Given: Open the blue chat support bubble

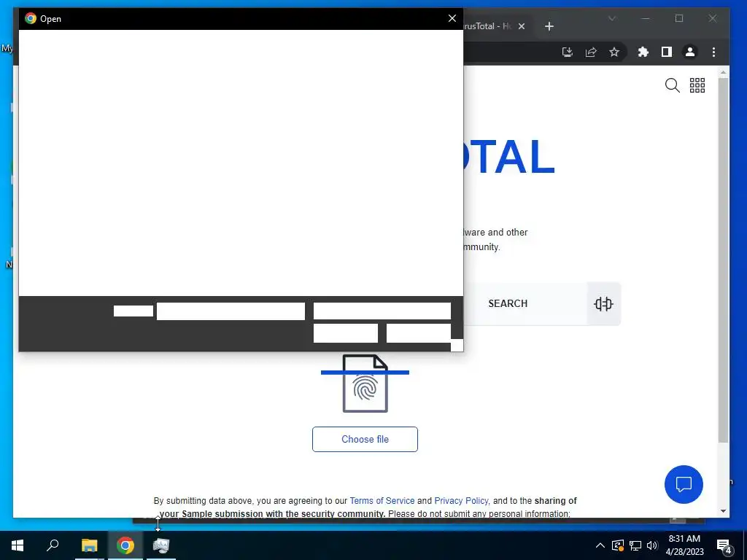Looking at the screenshot, I should [x=684, y=484].
